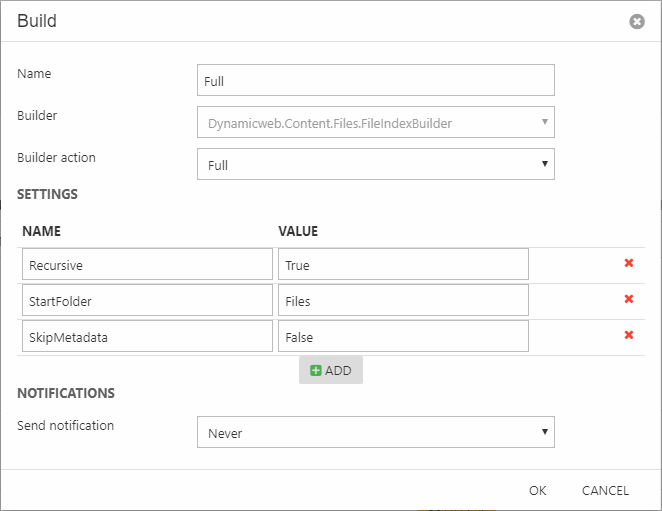662x511 pixels.
Task: Remove the StartFolder setting row
Action: (x=629, y=299)
